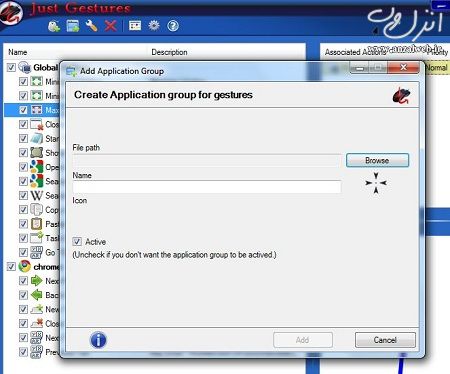Click the Cancel button
The image size is (450, 374).
point(385,340)
